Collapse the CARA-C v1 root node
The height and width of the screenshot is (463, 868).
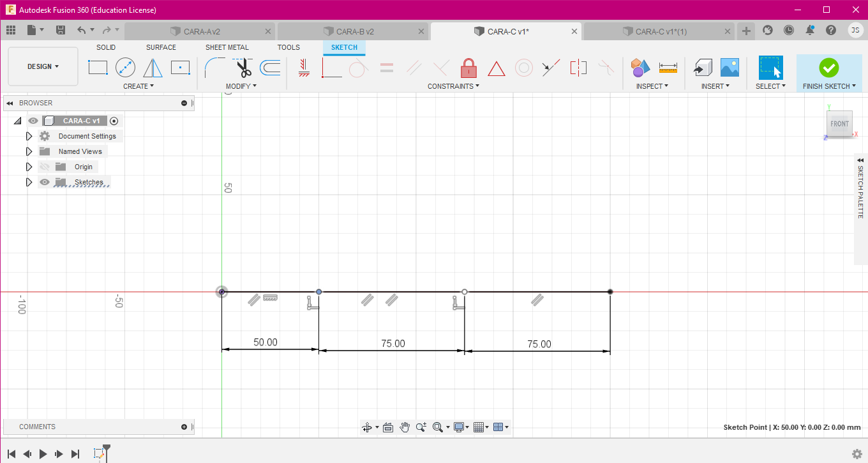tap(17, 121)
